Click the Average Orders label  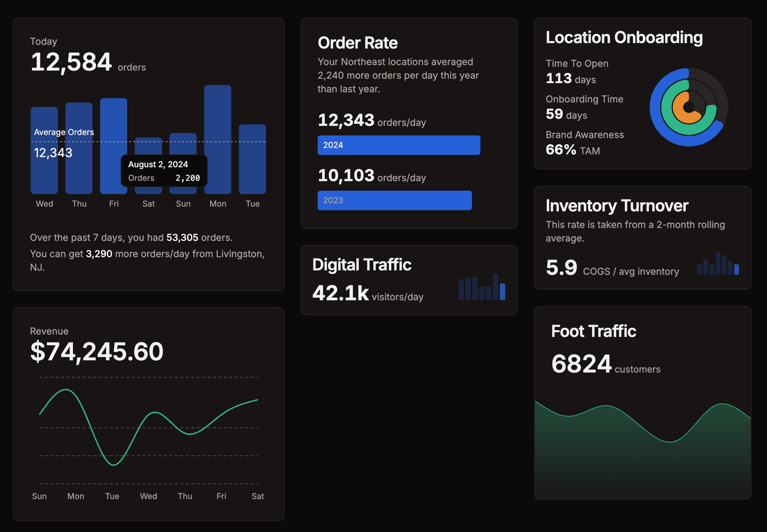pyautogui.click(x=64, y=132)
